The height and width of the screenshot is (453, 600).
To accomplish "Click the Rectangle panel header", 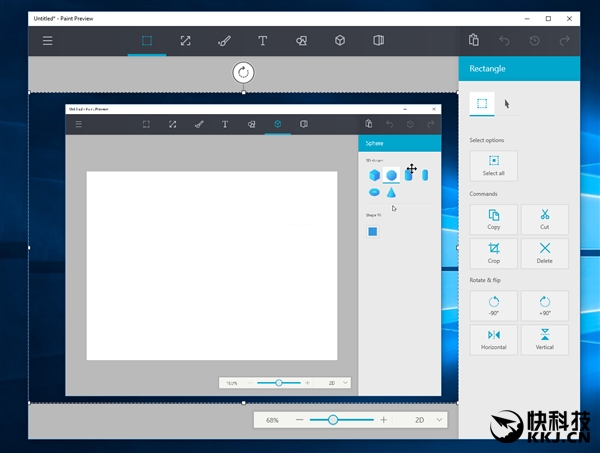I will (519, 68).
